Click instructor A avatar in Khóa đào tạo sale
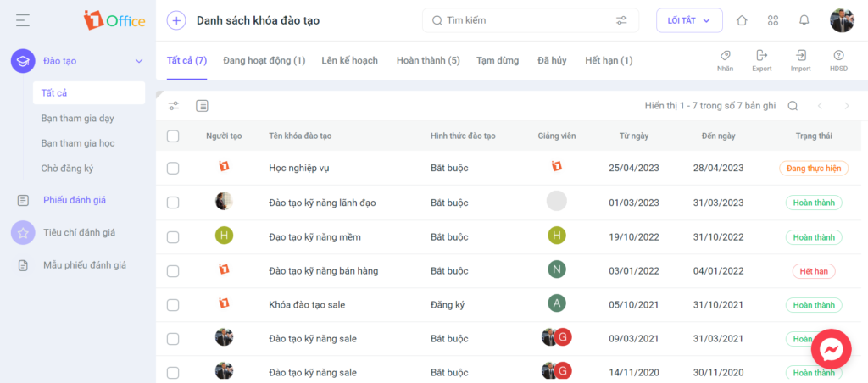 coord(557,303)
